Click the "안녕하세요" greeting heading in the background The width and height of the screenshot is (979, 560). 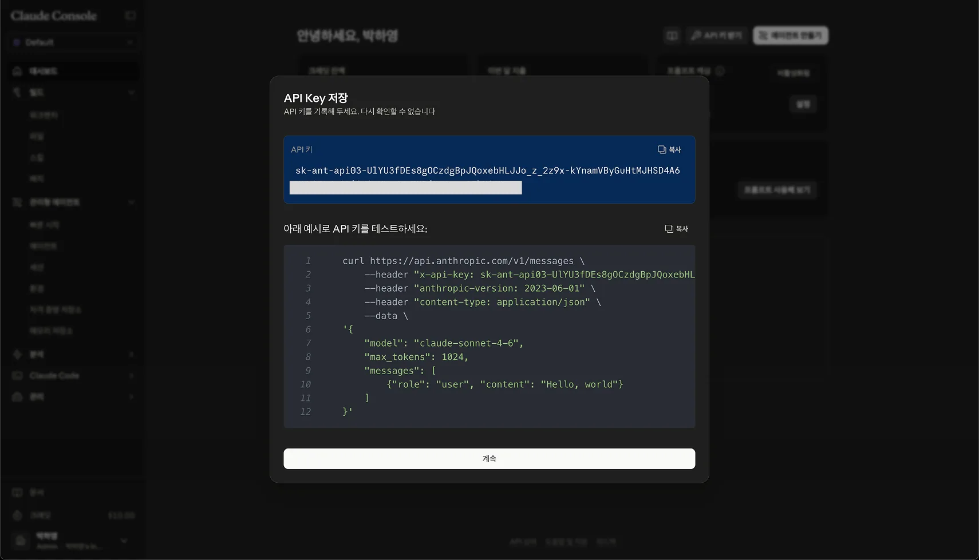[347, 36]
